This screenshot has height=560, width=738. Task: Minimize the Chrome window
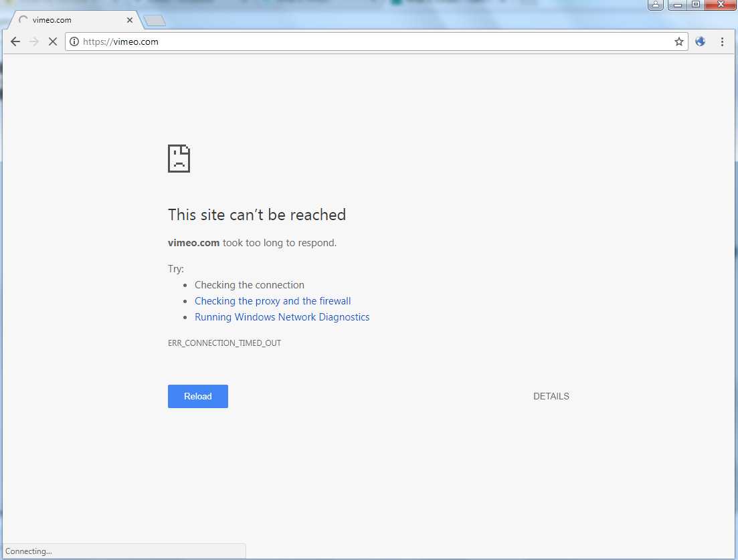coord(677,5)
